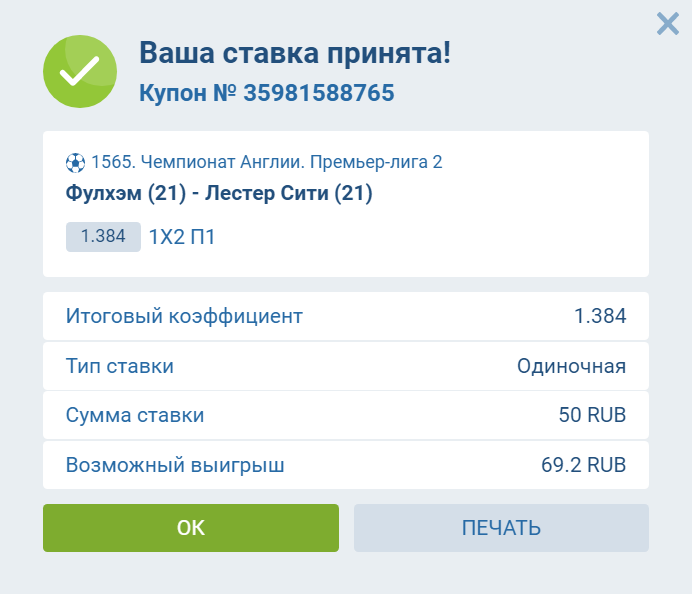Click the Тип ставки label

click(120, 366)
